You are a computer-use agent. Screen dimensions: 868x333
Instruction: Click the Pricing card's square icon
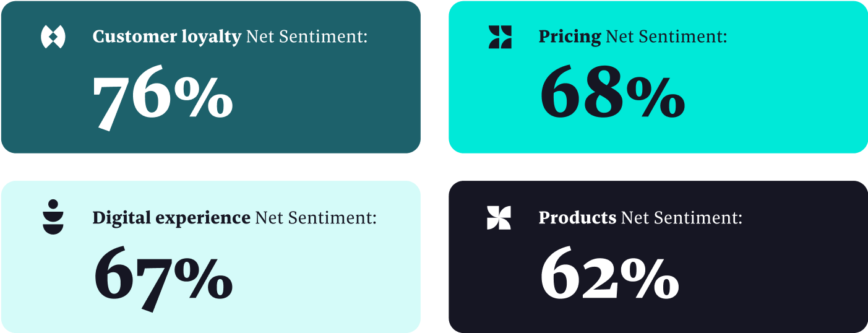pos(500,37)
